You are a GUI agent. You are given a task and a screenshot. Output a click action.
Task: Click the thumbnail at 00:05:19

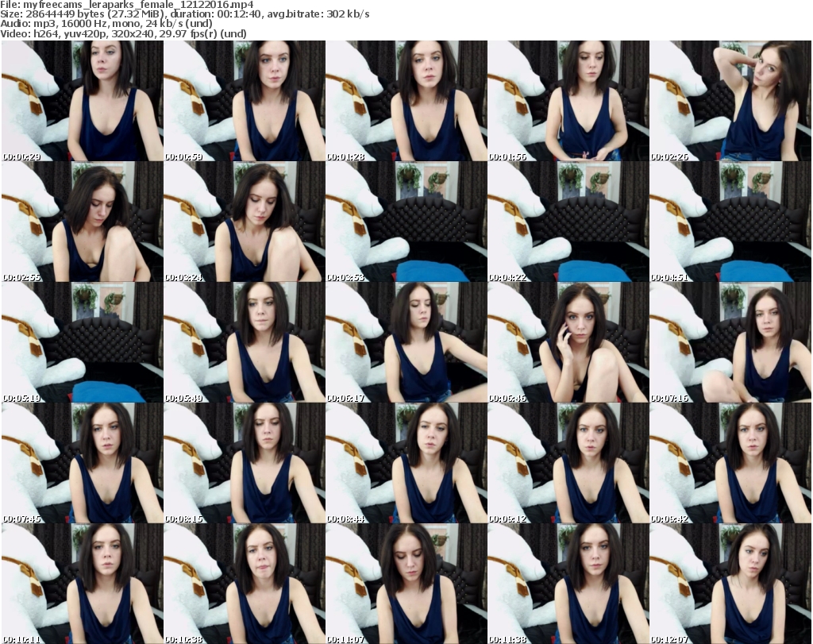pyautogui.click(x=83, y=342)
